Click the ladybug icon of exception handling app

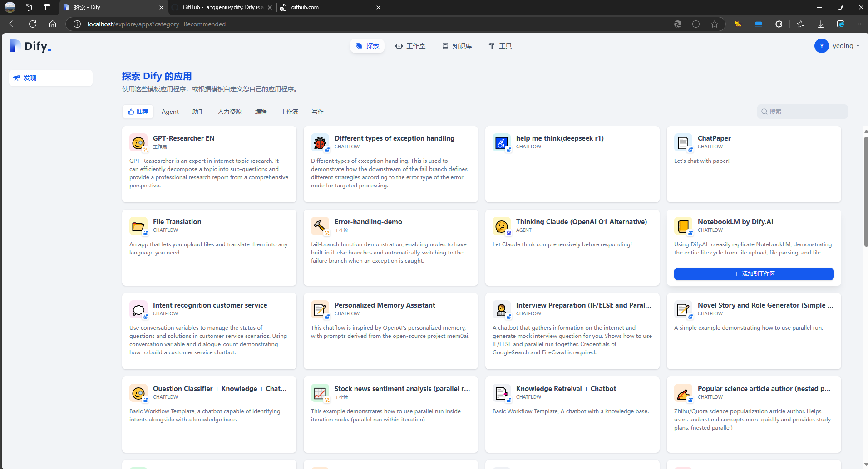click(x=320, y=142)
